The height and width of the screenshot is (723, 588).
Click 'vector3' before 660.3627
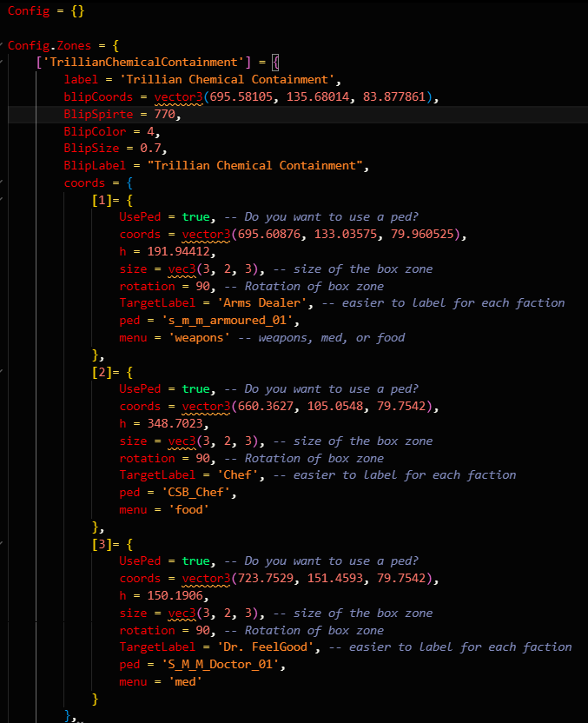(206, 406)
